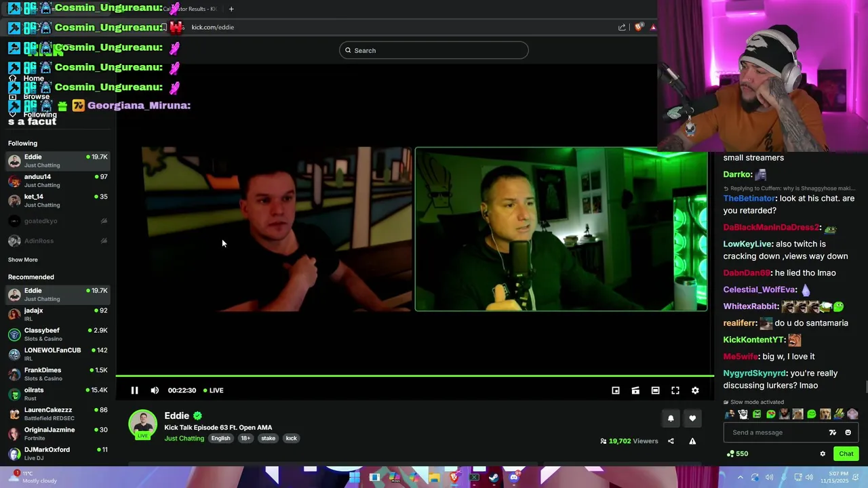Enter fullscreen video mode
Viewport: 868px width, 488px height.
click(x=675, y=390)
